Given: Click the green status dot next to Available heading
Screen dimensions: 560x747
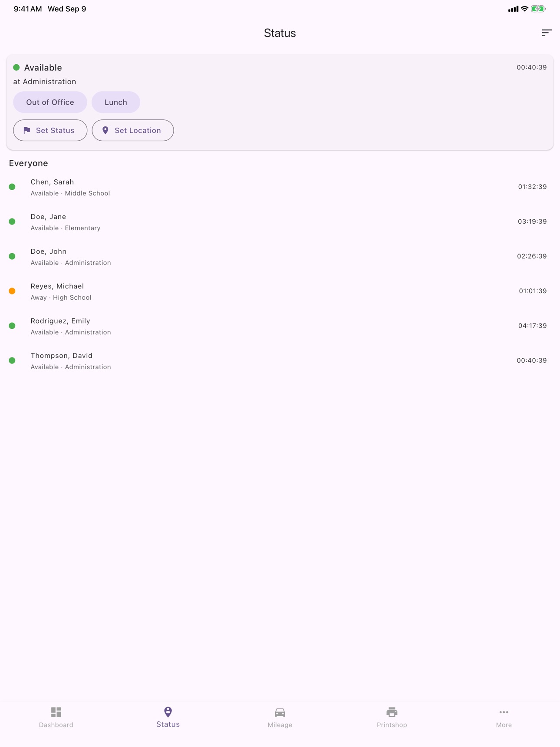Looking at the screenshot, I should pos(16,67).
